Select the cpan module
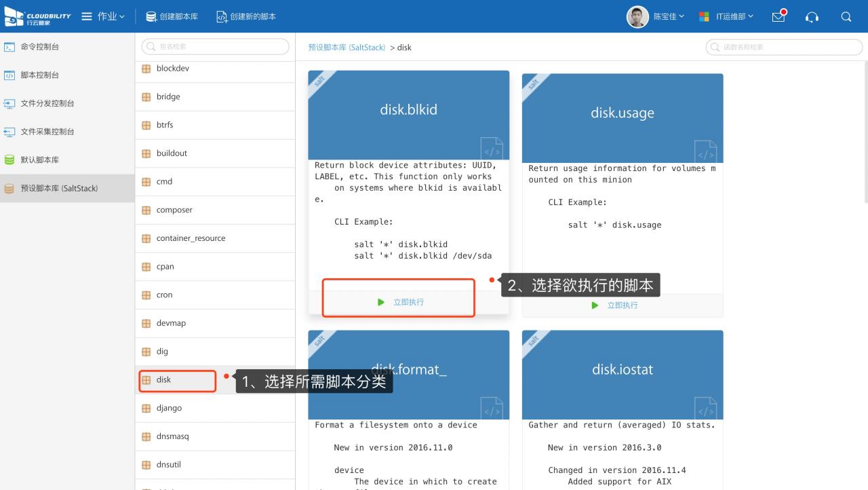Screen dimensions: 868x490 [215, 267]
